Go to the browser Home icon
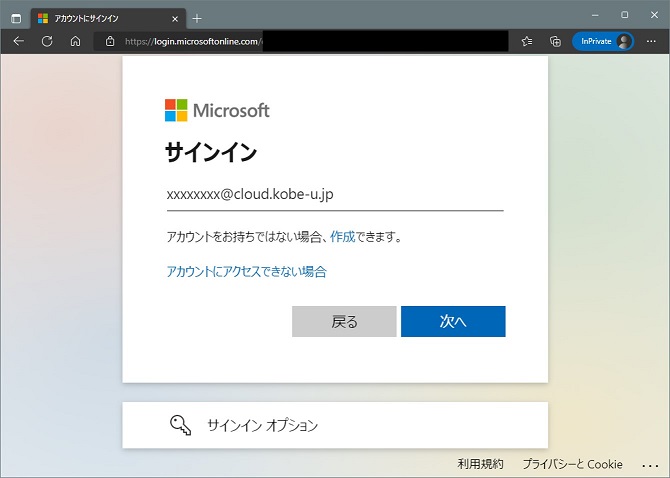This screenshot has height=478, width=670. pos(75,41)
